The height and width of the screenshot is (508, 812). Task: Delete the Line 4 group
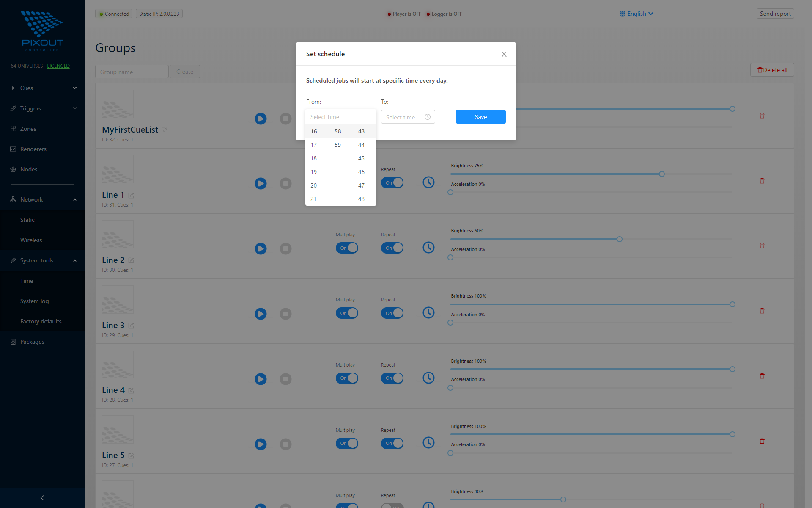[762, 375]
